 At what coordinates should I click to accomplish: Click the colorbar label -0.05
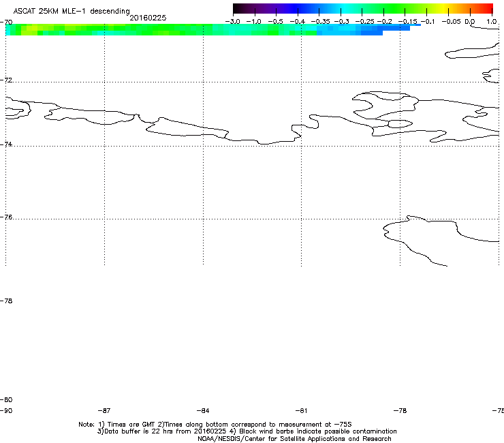pyautogui.click(x=451, y=22)
